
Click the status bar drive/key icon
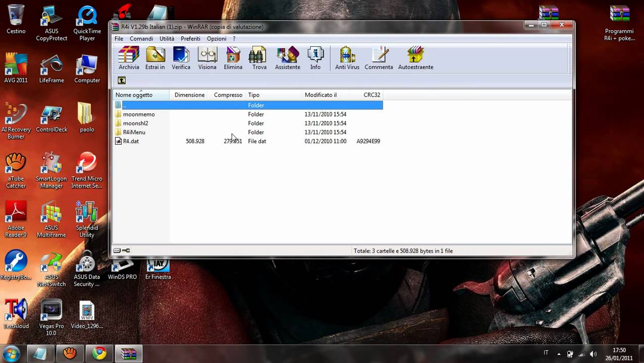122,251
